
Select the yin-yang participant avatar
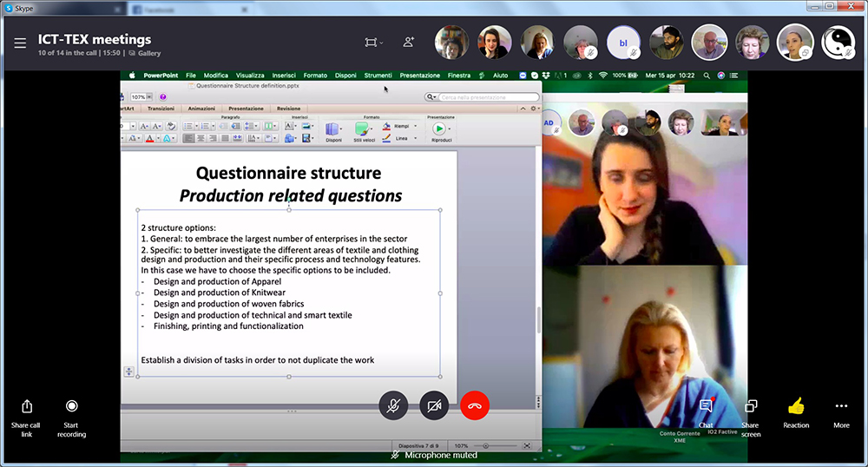[x=838, y=43]
